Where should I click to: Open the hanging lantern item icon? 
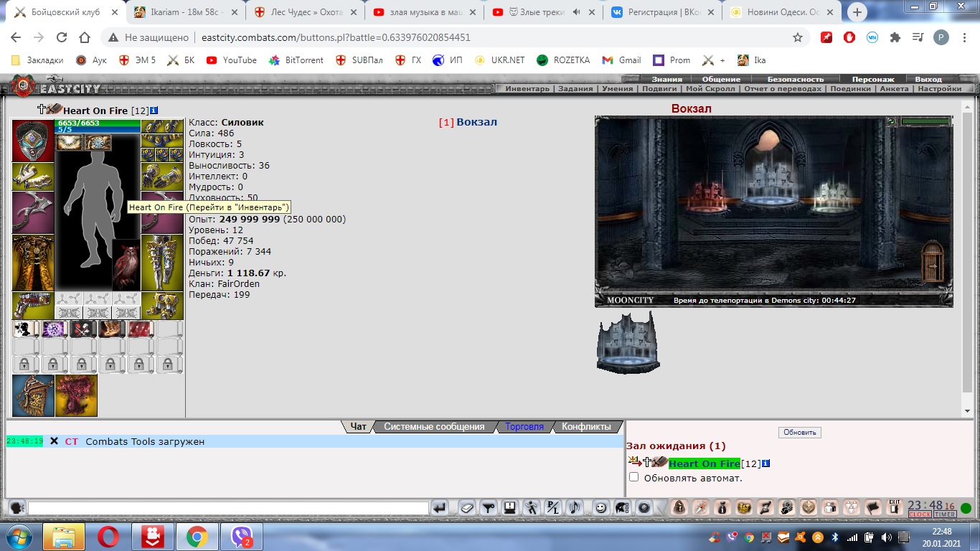point(33,395)
